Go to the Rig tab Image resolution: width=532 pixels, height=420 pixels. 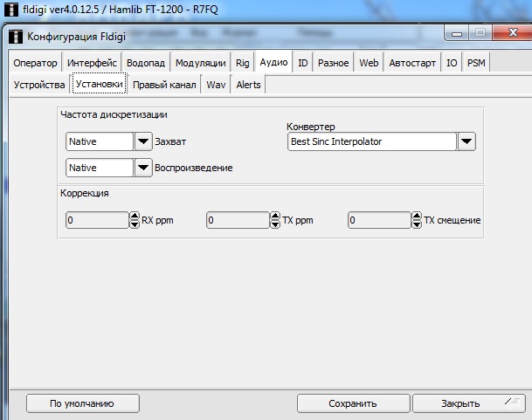tap(242, 63)
